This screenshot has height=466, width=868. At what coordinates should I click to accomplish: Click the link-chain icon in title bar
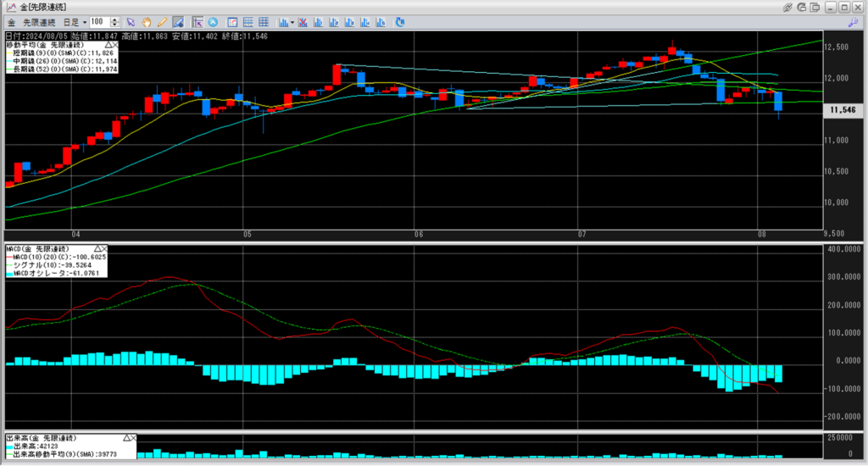click(787, 7)
